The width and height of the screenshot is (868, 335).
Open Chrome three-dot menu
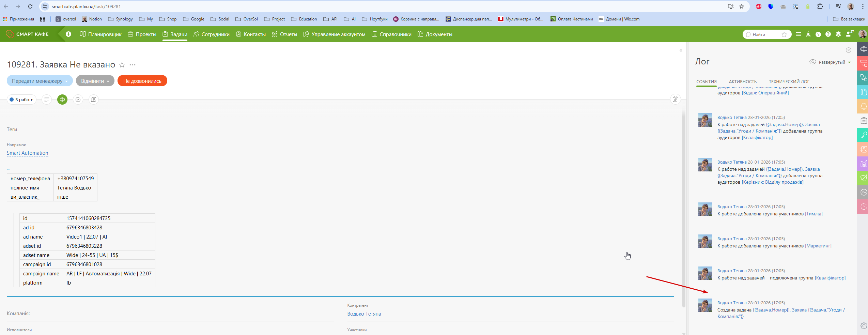point(863,6)
